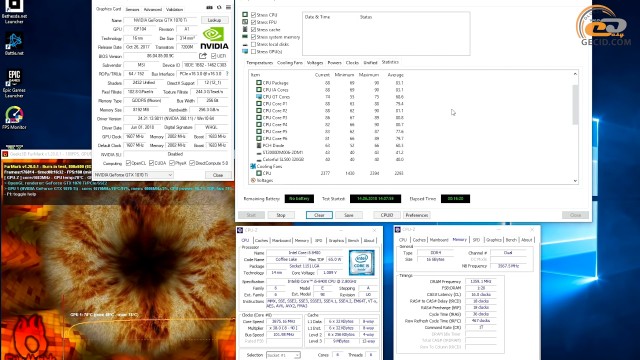This screenshot has height=360, width=640.
Task: Click the statistics list scroll-up arrow
Action: (x=575, y=74)
